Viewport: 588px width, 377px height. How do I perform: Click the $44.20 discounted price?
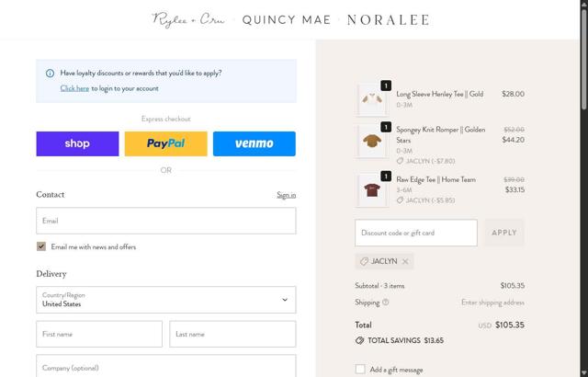(x=513, y=140)
